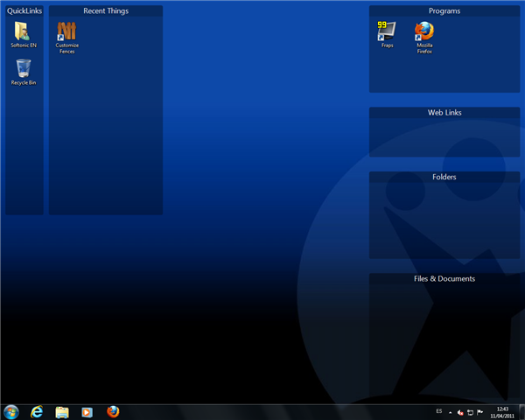Open the ES input language selector
The width and height of the screenshot is (525, 420).
click(438, 410)
